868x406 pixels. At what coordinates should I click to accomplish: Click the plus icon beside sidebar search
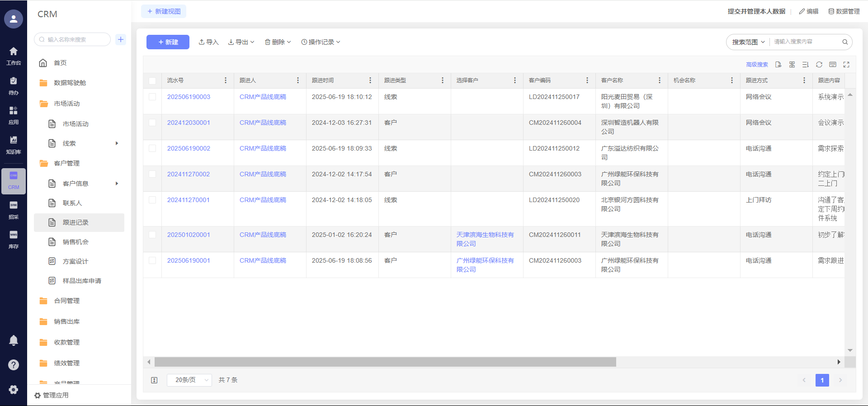(121, 39)
